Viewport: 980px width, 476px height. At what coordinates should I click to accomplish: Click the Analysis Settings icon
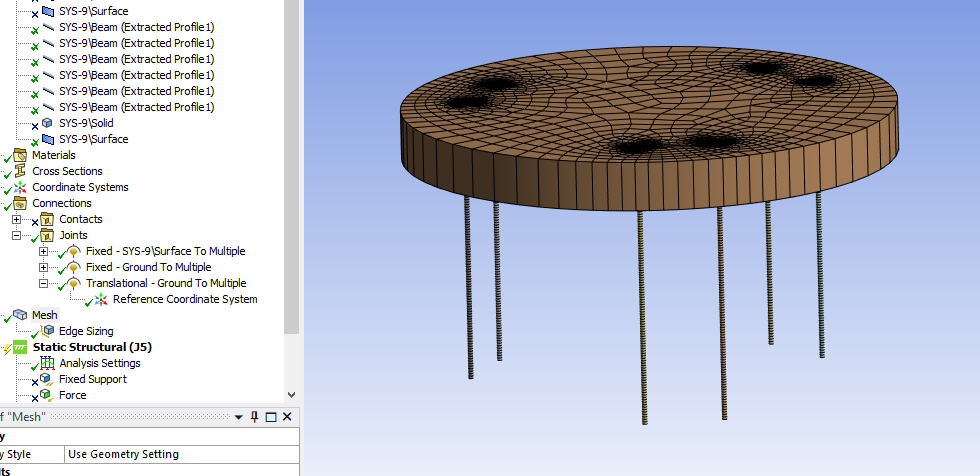(47, 363)
